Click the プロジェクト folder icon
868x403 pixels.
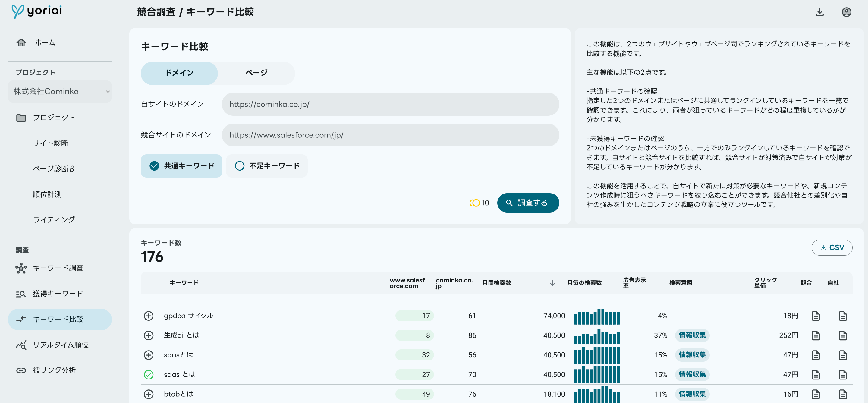point(21,118)
